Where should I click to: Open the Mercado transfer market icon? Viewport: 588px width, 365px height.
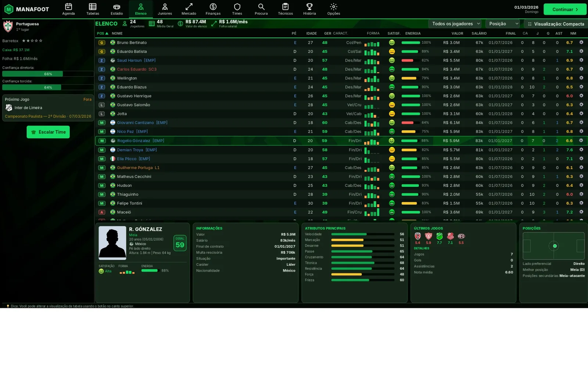point(189,7)
